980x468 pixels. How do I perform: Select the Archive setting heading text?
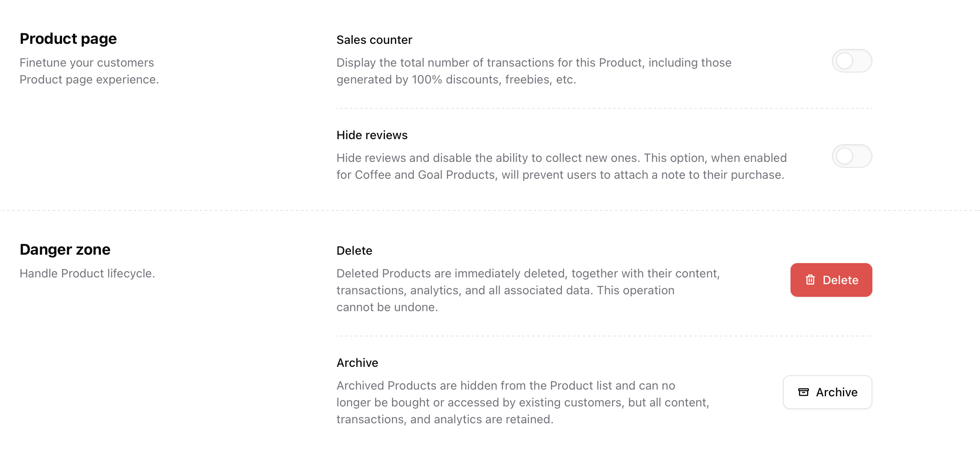[x=357, y=362]
